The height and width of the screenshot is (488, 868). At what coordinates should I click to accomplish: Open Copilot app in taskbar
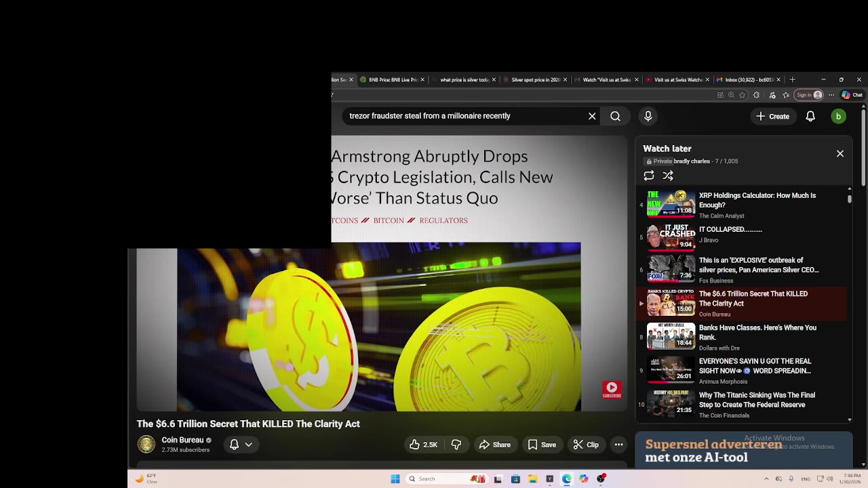pyautogui.click(x=584, y=479)
